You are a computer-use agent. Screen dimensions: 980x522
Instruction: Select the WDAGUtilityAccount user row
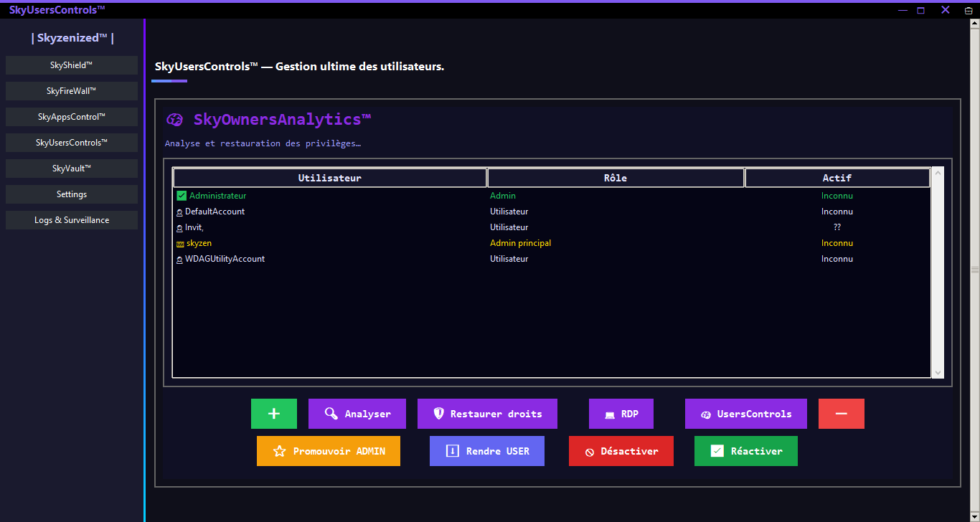point(225,259)
